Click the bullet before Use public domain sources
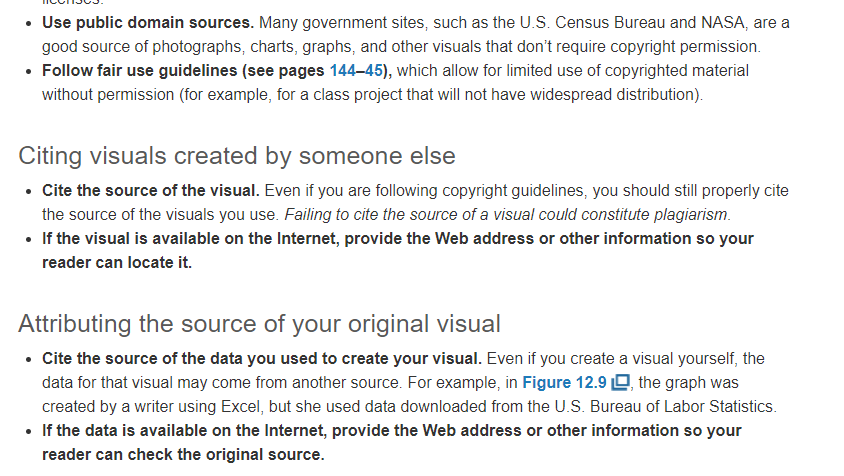The image size is (844, 476). [29, 24]
